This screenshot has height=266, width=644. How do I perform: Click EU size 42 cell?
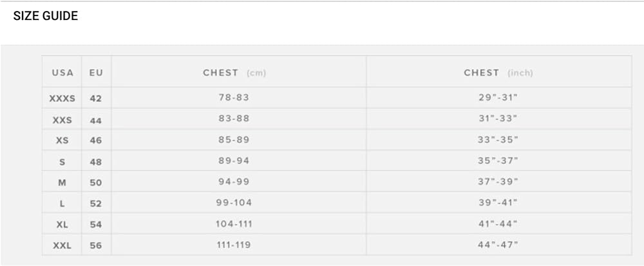tap(96, 99)
